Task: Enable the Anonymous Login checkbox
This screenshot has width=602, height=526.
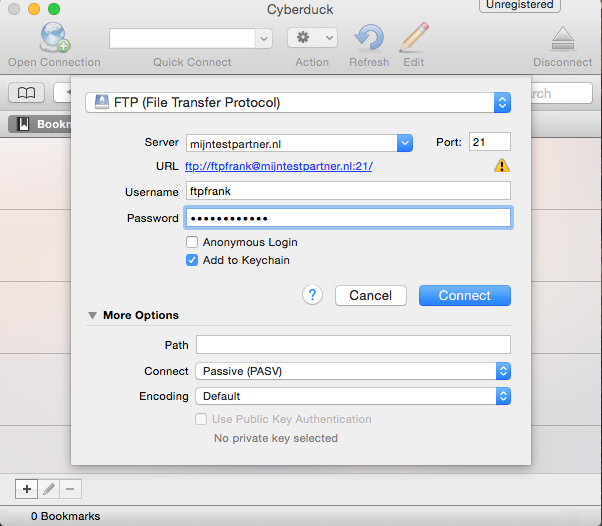Action: click(192, 242)
